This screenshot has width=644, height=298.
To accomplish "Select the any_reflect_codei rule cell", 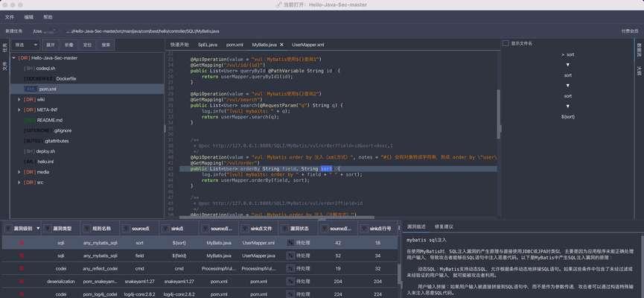I will 101,268.
